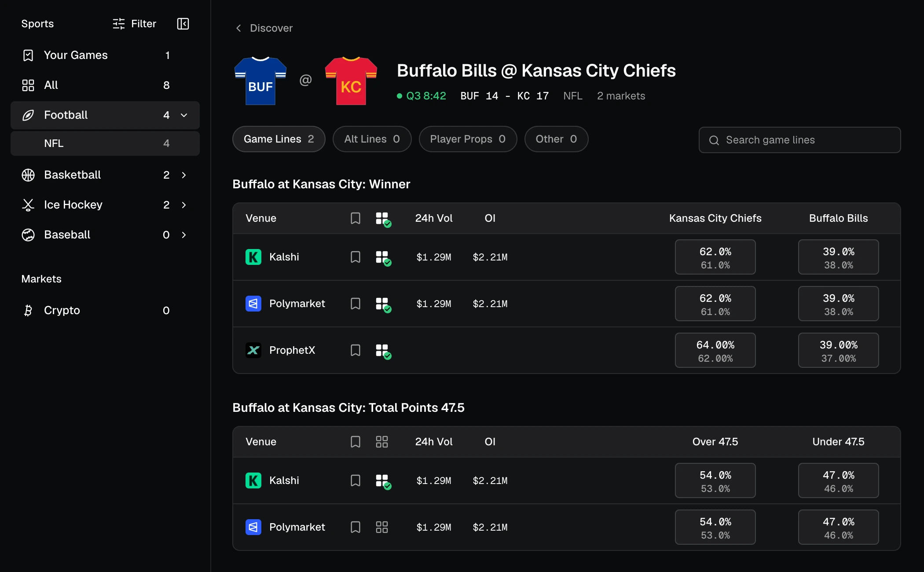Image resolution: width=924 pixels, height=572 pixels.
Task: Bookmark Polymarket row in Winner market
Action: click(x=356, y=304)
